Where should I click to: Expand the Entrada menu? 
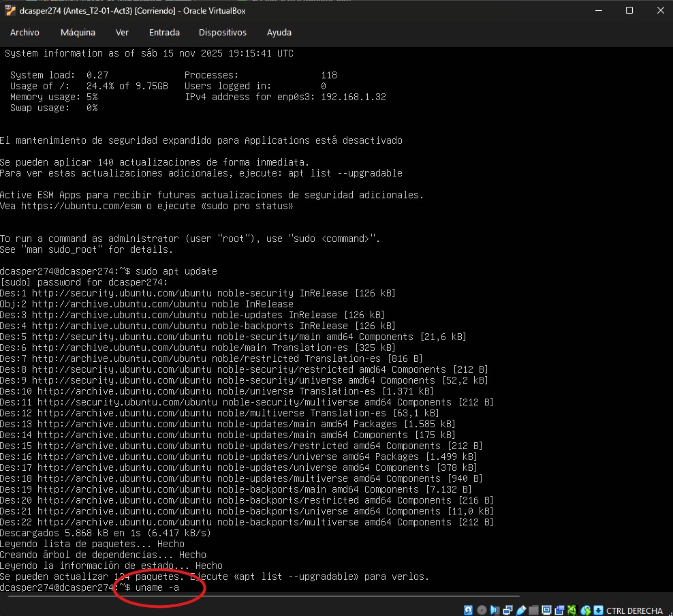point(164,33)
